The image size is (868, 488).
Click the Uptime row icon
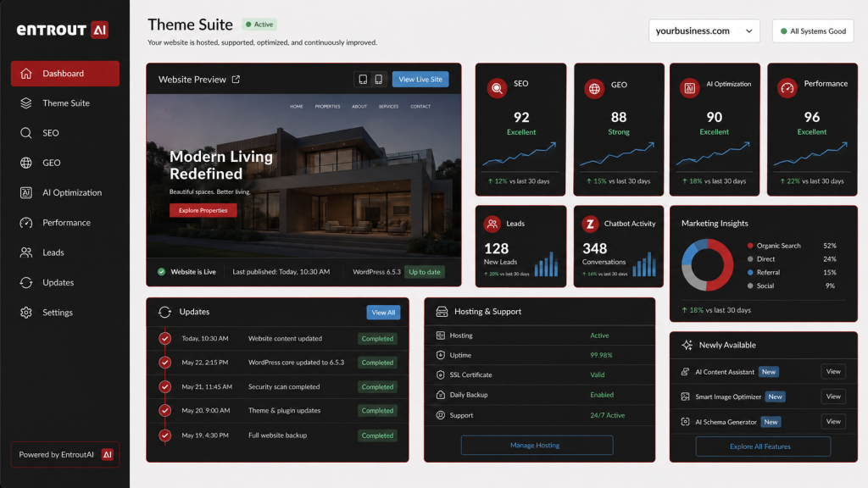point(441,355)
